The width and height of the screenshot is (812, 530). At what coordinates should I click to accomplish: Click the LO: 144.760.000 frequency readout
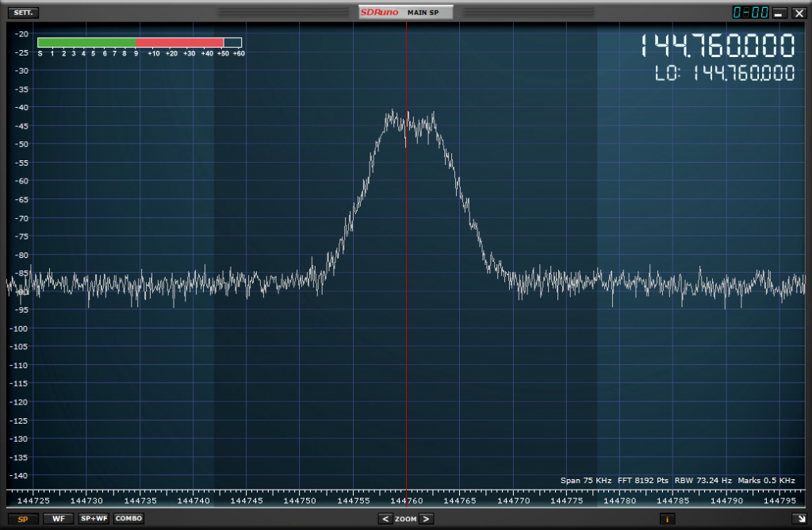[725, 73]
